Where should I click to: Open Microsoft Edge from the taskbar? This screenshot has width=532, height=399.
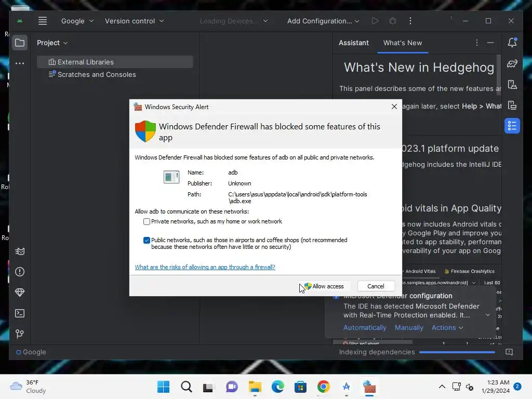click(x=277, y=387)
